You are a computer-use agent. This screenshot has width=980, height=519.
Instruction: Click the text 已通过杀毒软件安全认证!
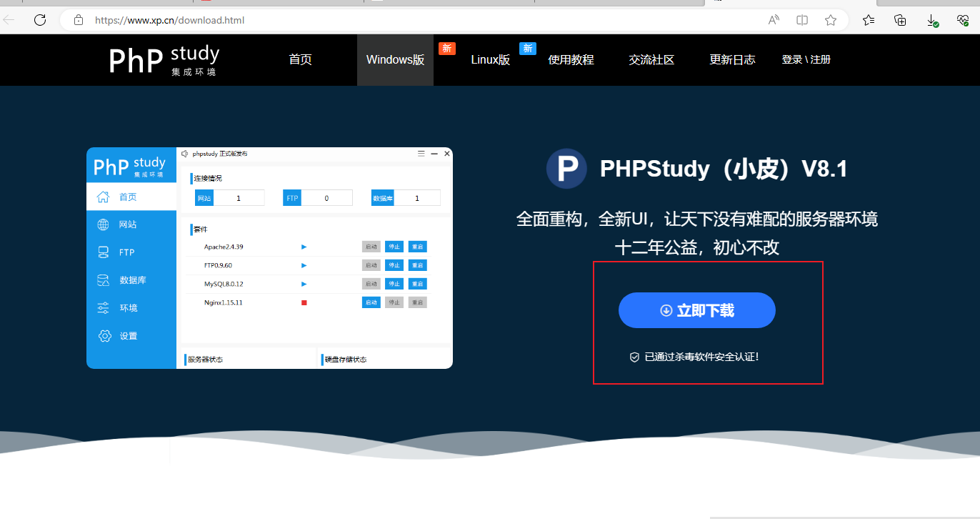pyautogui.click(x=701, y=357)
